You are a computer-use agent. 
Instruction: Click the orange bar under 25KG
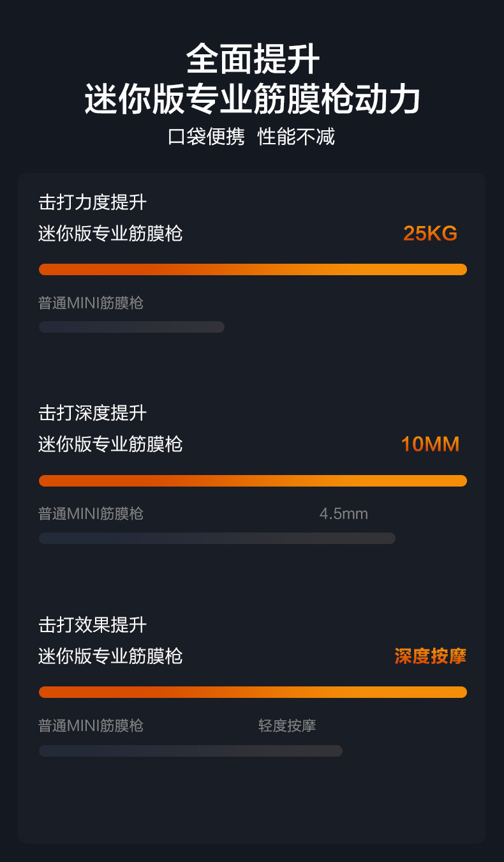click(253, 269)
